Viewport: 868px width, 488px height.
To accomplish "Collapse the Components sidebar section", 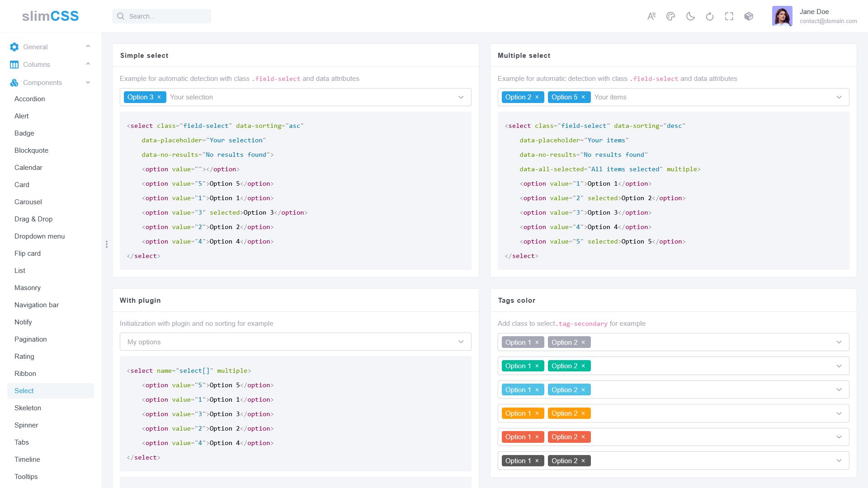I will point(88,83).
